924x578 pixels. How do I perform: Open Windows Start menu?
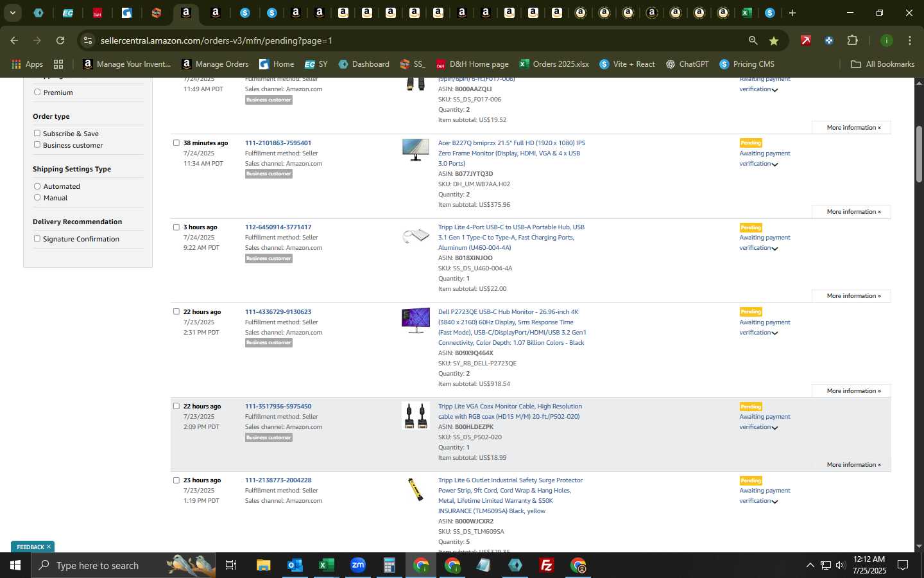click(x=15, y=565)
